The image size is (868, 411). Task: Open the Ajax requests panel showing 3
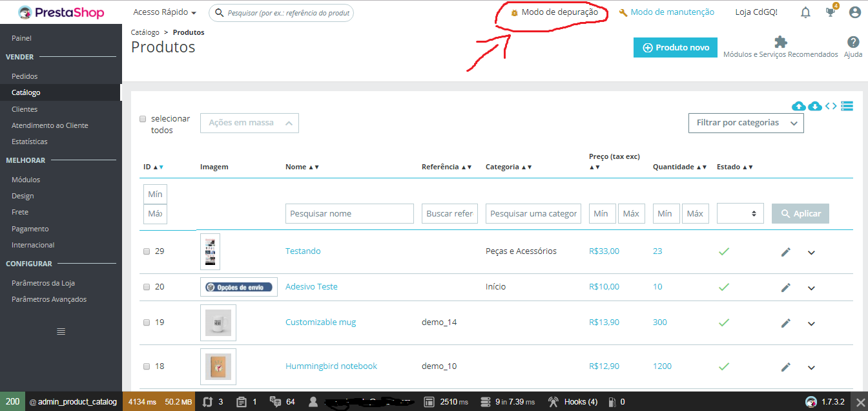[213, 401]
